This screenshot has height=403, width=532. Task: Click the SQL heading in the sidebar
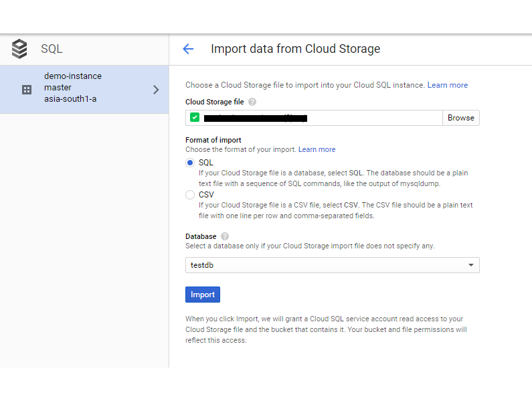(52, 49)
